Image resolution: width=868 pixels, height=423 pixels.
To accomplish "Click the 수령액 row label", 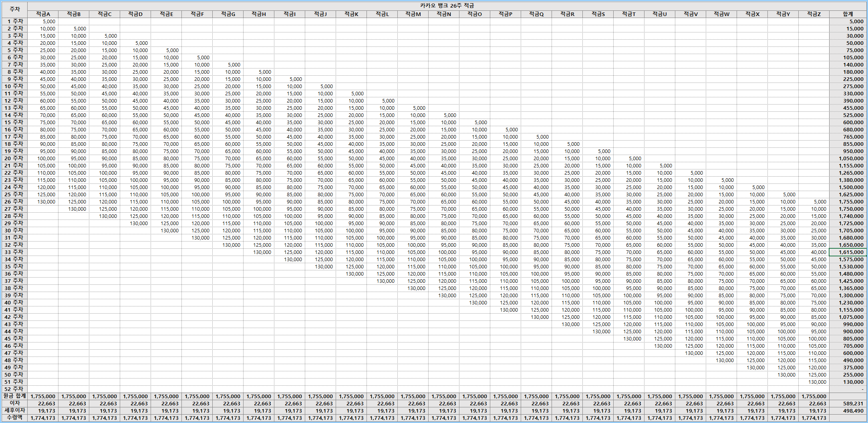I will (14, 418).
